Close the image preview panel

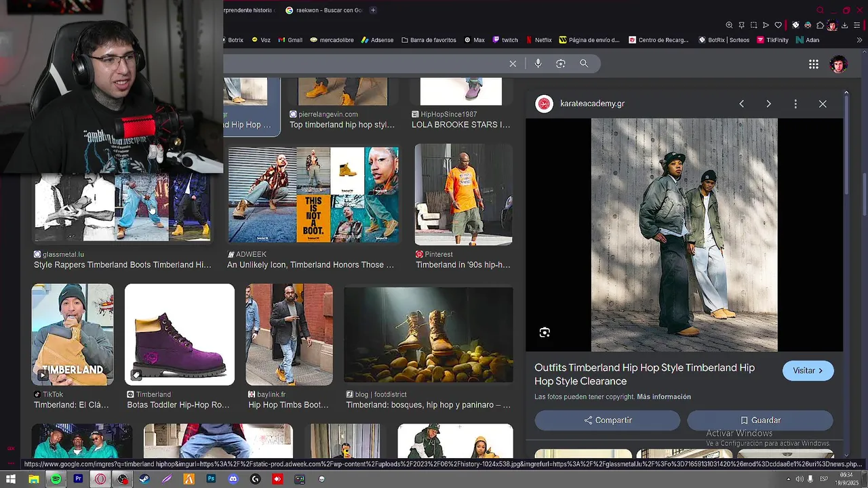pyautogui.click(x=823, y=104)
